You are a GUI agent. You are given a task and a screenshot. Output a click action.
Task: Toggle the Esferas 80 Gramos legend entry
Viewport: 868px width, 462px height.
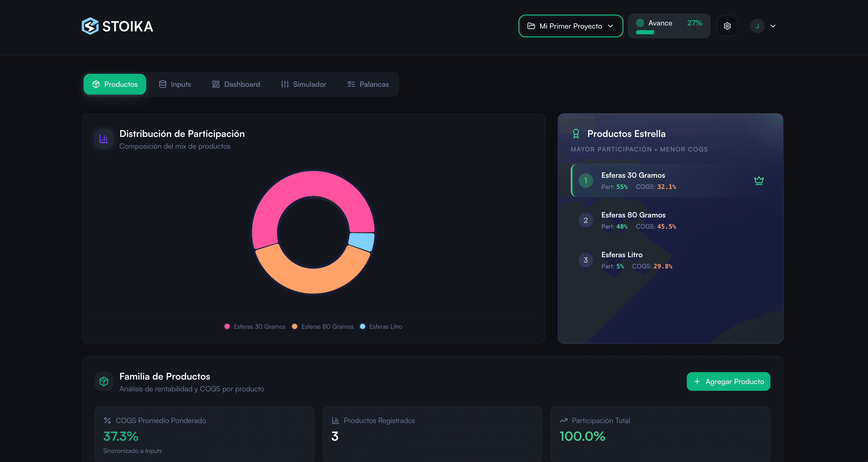[x=323, y=326]
